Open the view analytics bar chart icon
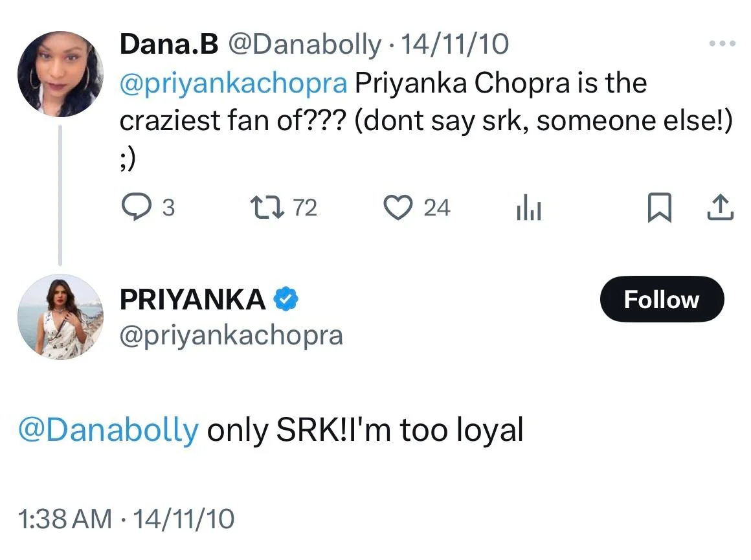 pyautogui.click(x=528, y=209)
